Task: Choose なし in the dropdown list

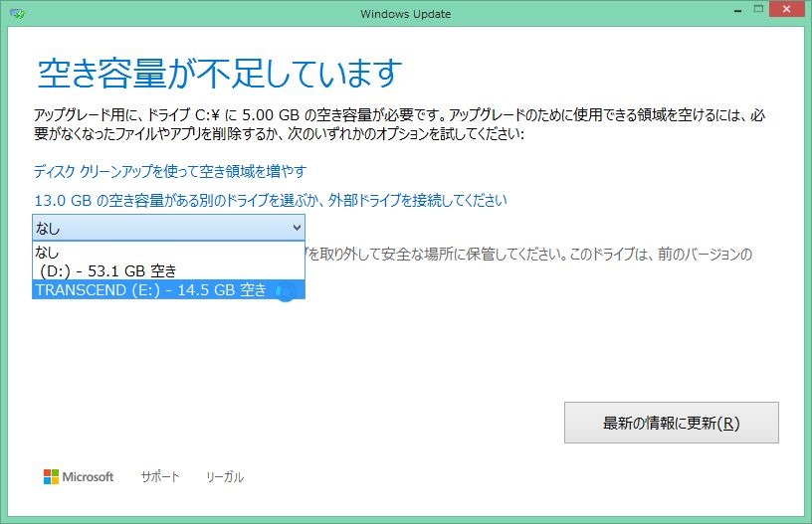Action: [x=168, y=253]
